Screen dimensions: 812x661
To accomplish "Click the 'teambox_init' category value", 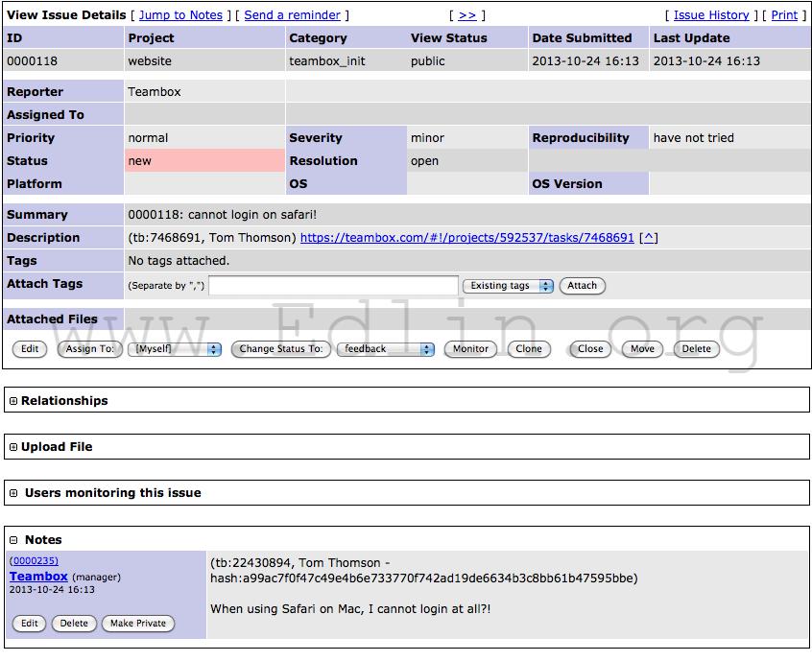I will pos(327,61).
